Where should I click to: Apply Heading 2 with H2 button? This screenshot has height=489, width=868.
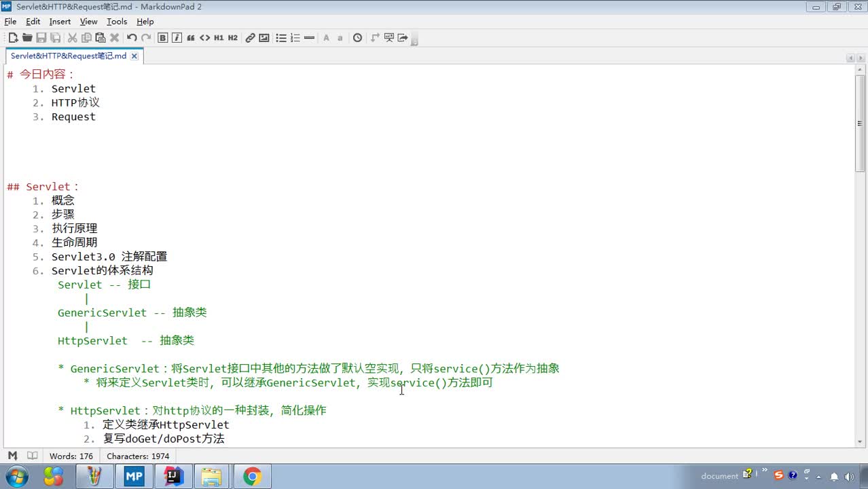pos(233,38)
